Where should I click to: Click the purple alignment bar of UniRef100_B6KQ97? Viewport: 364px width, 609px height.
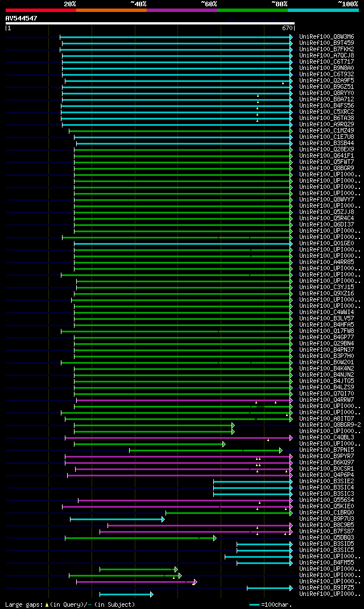[x=179, y=463]
